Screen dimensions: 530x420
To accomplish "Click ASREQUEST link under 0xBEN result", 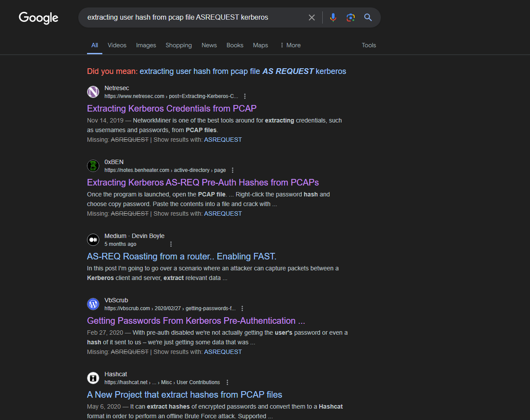I will click(223, 213).
